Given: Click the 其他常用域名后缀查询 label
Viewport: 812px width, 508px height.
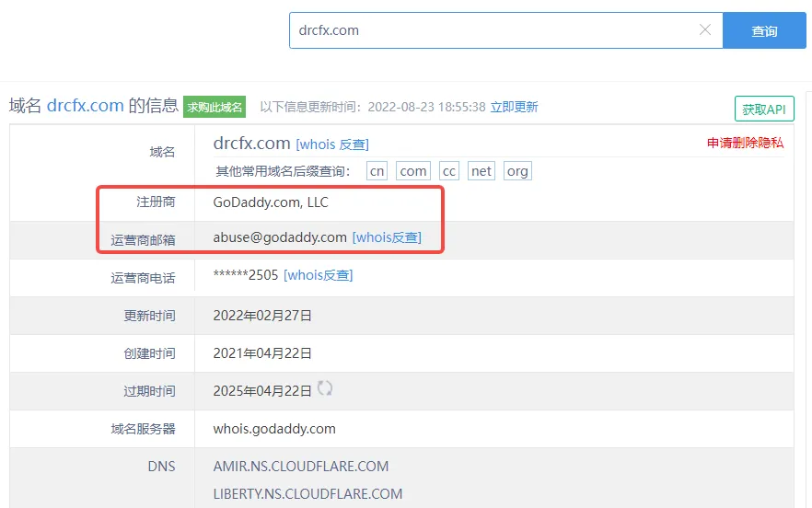Looking at the screenshot, I should [283, 171].
